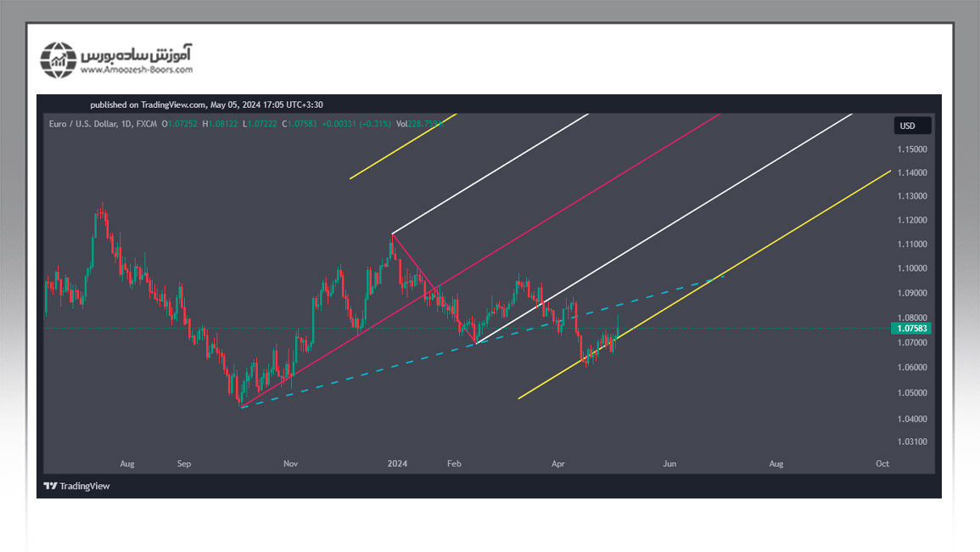Image resolution: width=980 pixels, height=552 pixels.
Task: Click the TradingView logo in bottom-left corner
Action: (76, 486)
